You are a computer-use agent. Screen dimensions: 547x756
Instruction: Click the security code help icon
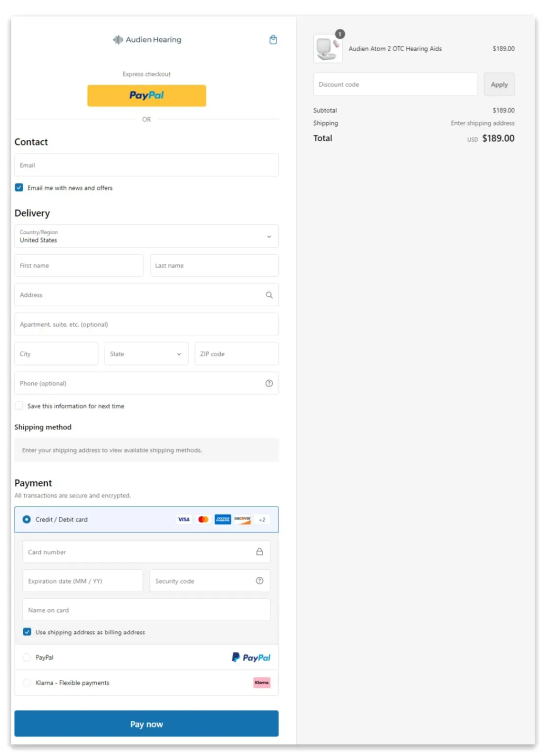259,581
